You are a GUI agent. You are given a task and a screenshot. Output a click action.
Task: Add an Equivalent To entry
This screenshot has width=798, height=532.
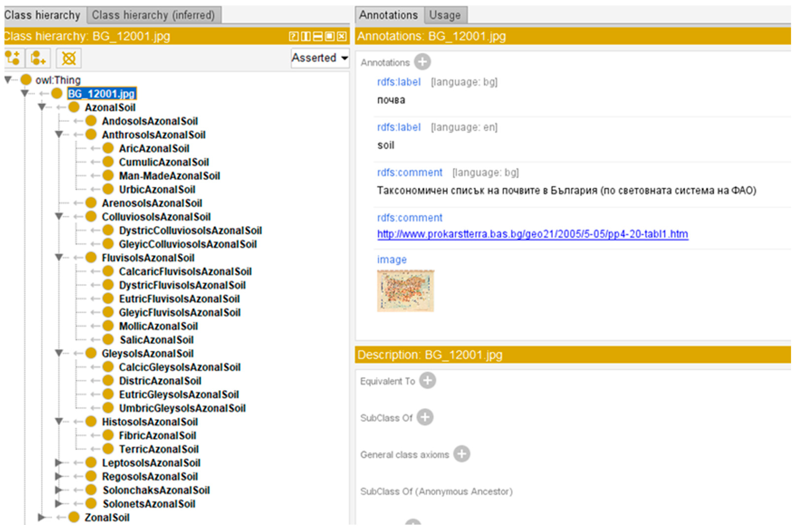(x=428, y=380)
